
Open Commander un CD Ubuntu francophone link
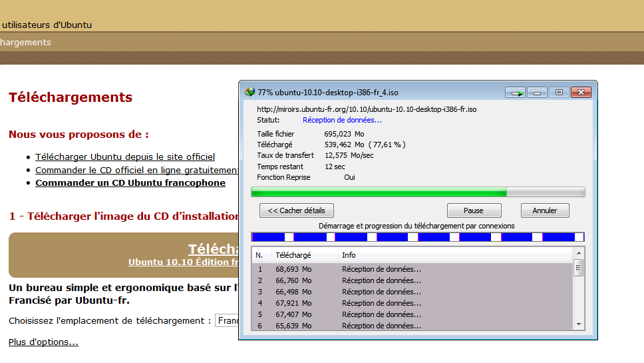pos(130,183)
